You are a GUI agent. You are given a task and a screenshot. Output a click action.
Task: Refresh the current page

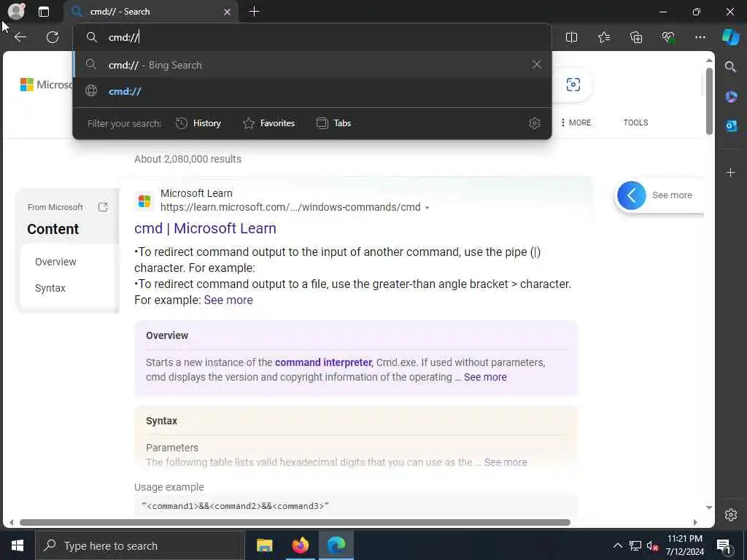pyautogui.click(x=53, y=37)
